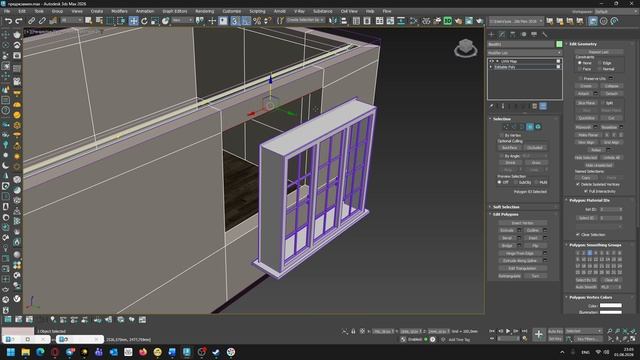Open the Edit menu
The image size is (640, 360).
22,11
